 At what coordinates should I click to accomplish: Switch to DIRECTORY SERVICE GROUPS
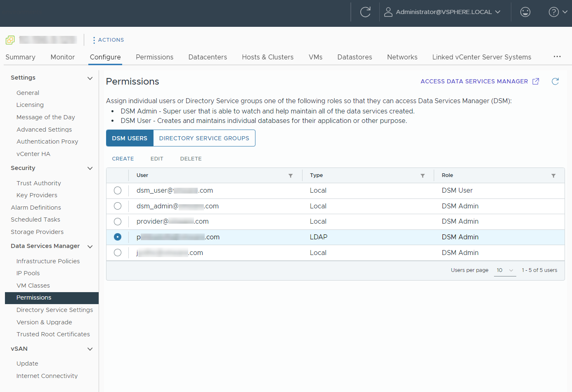pyautogui.click(x=204, y=138)
